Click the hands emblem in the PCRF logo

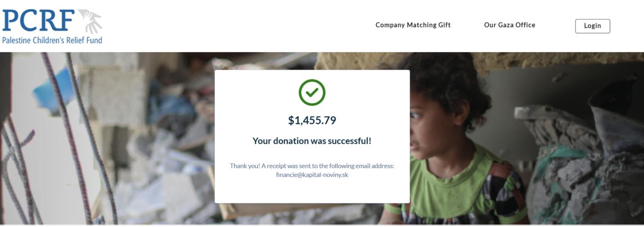(x=90, y=21)
